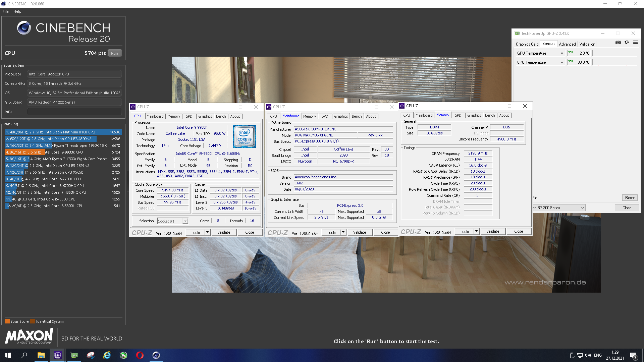Open the notification center icon
The height and width of the screenshot is (362, 644).
[x=633, y=355]
